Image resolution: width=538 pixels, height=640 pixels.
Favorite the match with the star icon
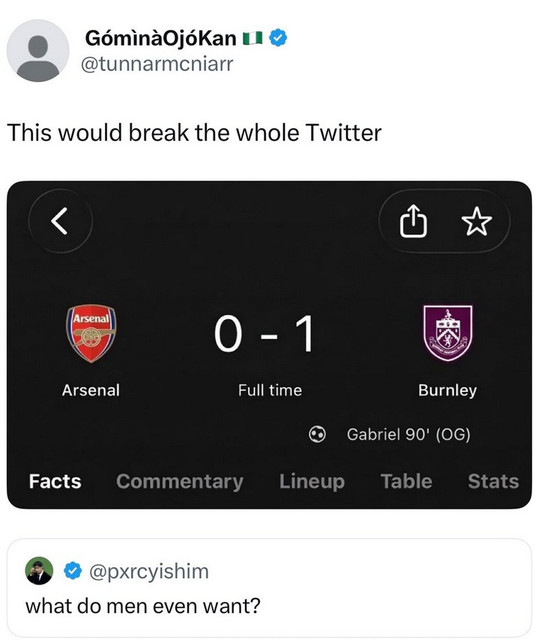[476, 221]
